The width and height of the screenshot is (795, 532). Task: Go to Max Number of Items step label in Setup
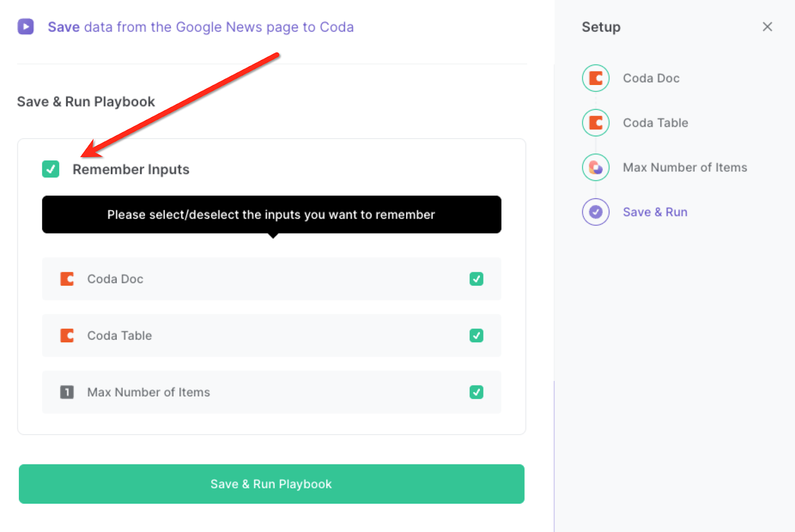pyautogui.click(x=685, y=167)
